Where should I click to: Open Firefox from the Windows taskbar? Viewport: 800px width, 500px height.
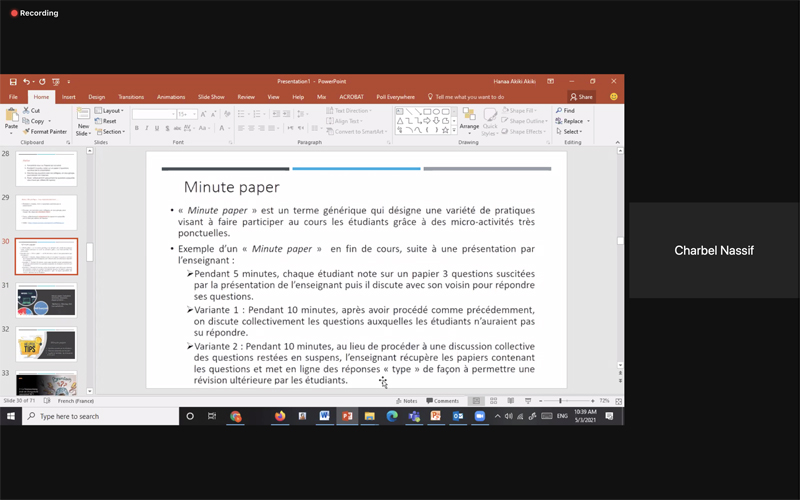[279, 415]
